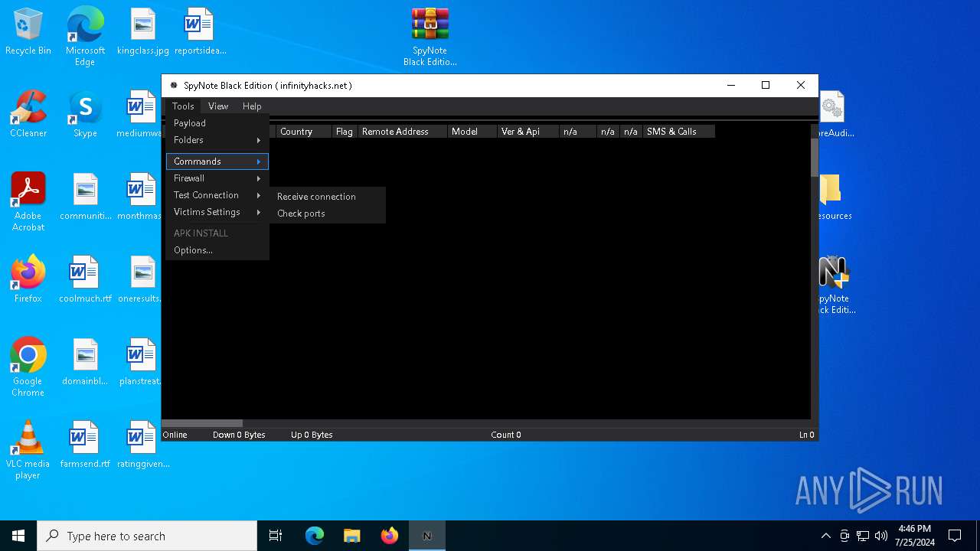Click the Model column header

click(472, 132)
